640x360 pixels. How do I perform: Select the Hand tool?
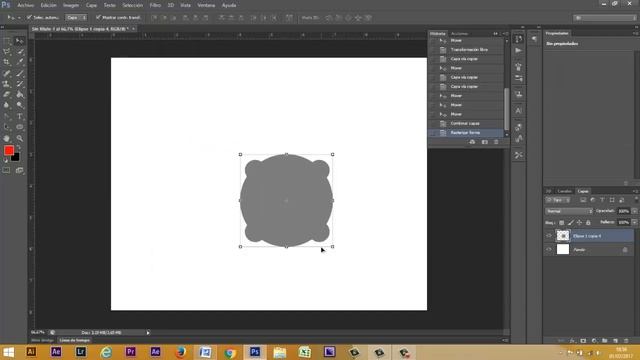click(7, 139)
